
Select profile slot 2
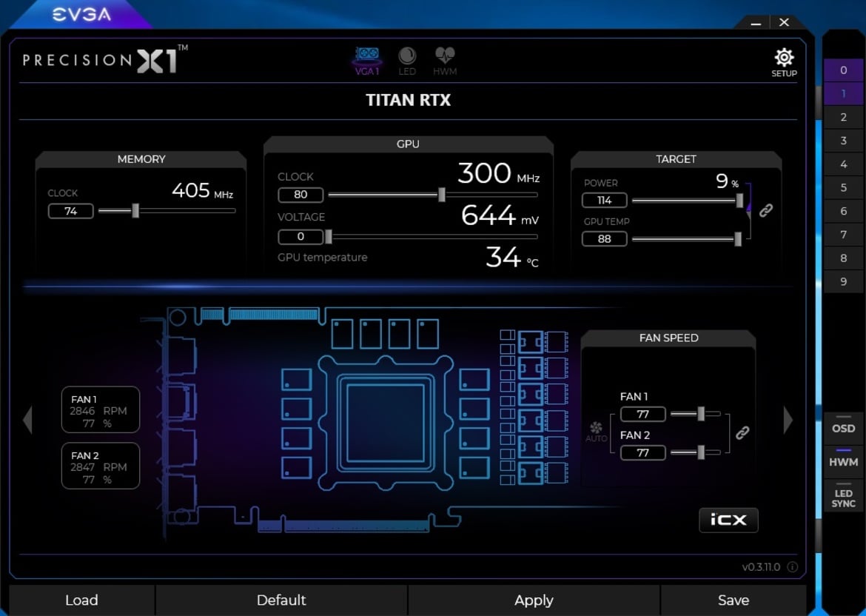(x=843, y=117)
